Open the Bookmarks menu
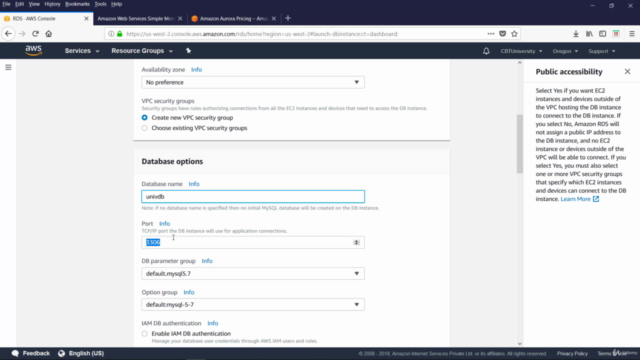This screenshot has width=640, height=360. coord(77,4)
